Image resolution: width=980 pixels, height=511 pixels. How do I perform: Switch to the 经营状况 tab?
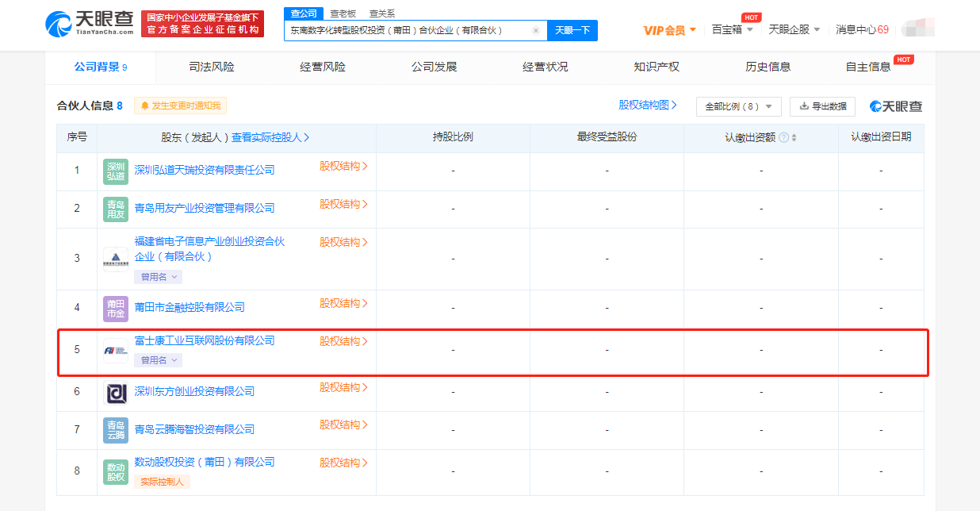(x=546, y=67)
